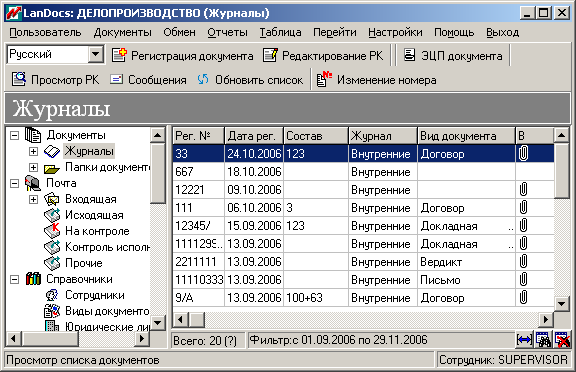Viewport: 576px width, 372px height.
Task: Click the table horizontal scroll left arrow
Action: (180, 319)
